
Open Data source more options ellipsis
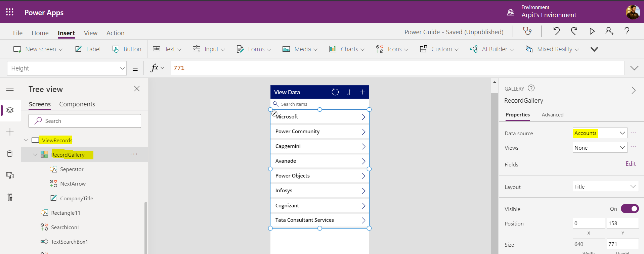pos(633,133)
